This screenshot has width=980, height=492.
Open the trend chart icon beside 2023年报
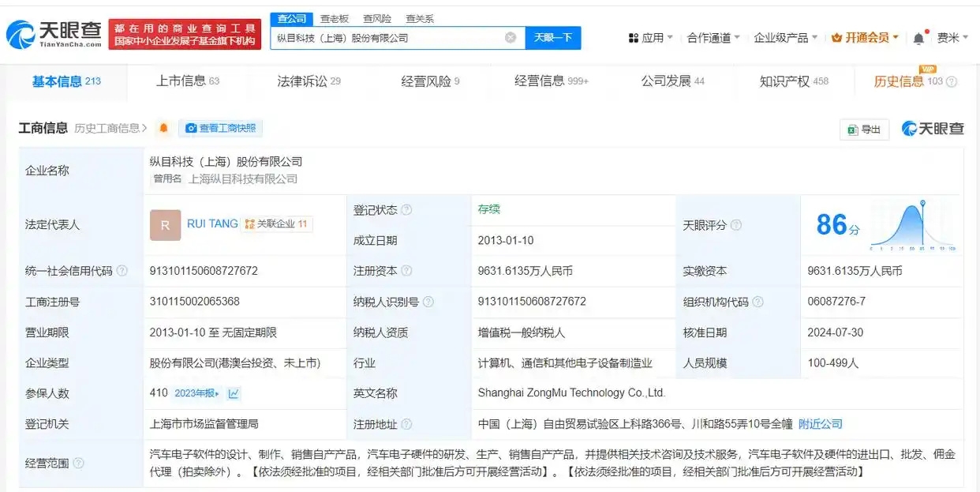click(x=234, y=393)
